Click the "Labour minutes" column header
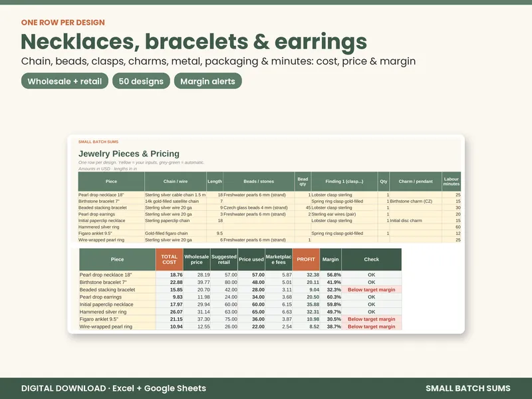Image resolution: width=532 pixels, height=399 pixels. pyautogui.click(x=452, y=182)
